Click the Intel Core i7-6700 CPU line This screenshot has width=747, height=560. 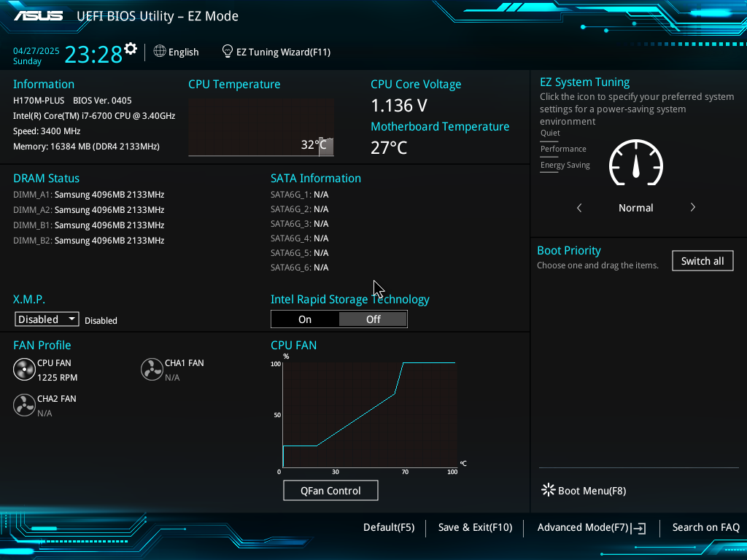pos(94,116)
